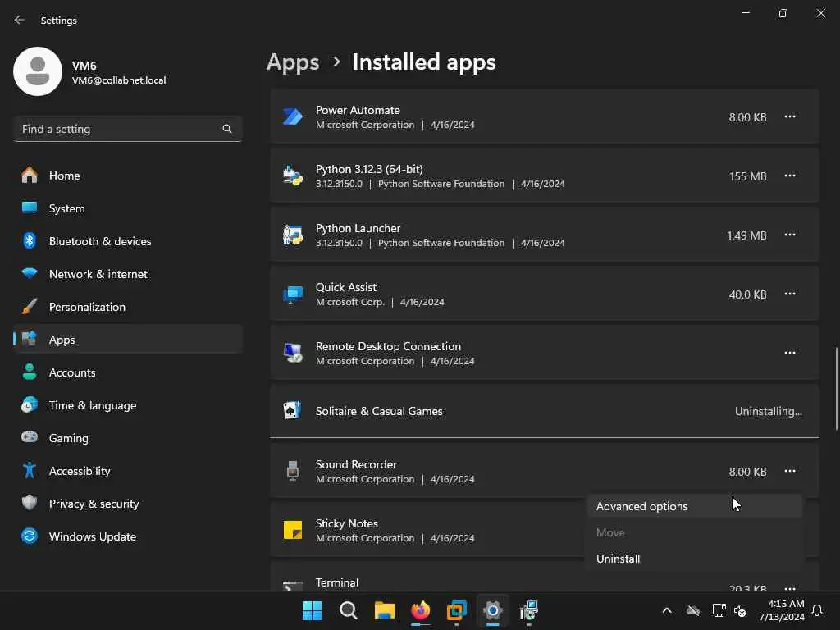The width and height of the screenshot is (840, 630).
Task: Open Time & language settings
Action: pyautogui.click(x=127, y=405)
